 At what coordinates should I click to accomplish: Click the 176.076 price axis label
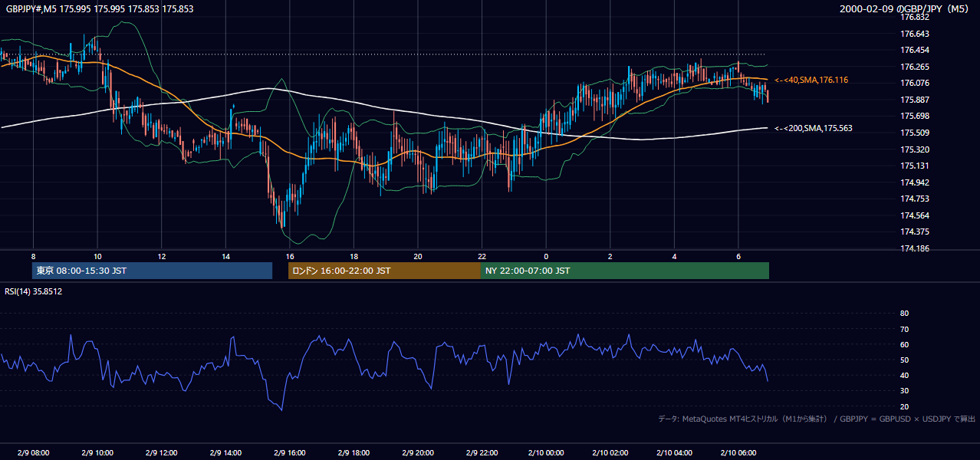[915, 83]
